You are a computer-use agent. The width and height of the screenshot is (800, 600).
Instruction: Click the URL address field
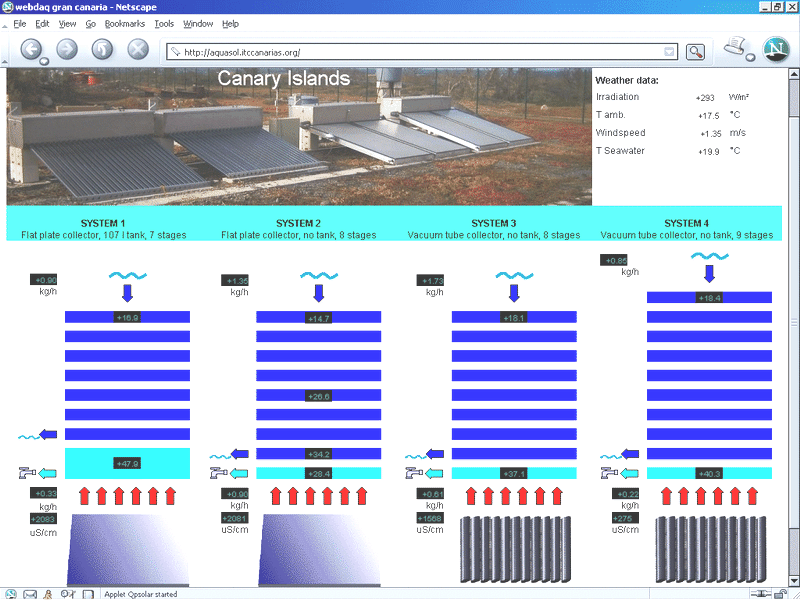tap(420, 51)
